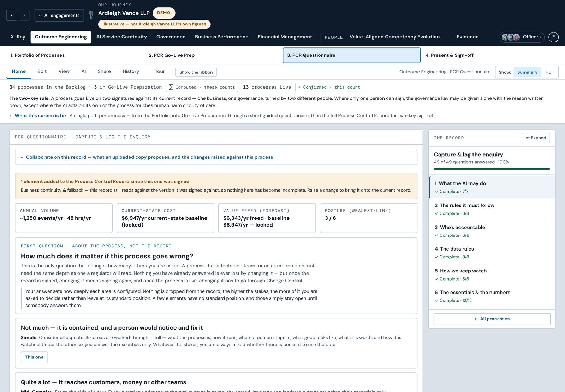
Task: Go back with the left chevron
Action: click(x=12, y=15)
